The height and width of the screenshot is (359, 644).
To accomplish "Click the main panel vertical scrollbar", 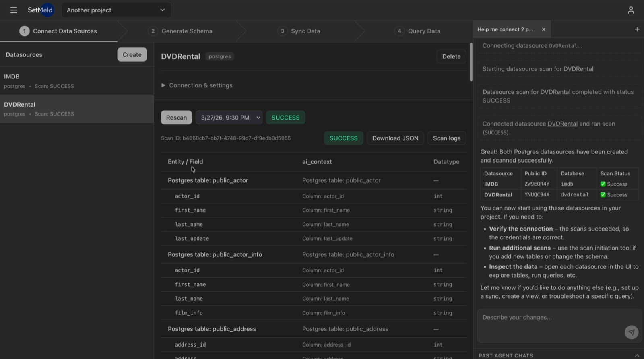I will [471, 62].
